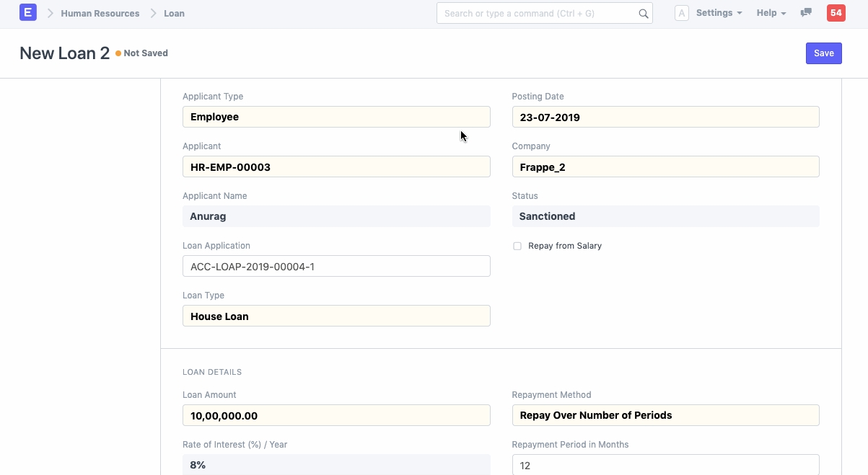Open the Applicant Type select field
The width and height of the screenshot is (868, 475).
tap(336, 117)
